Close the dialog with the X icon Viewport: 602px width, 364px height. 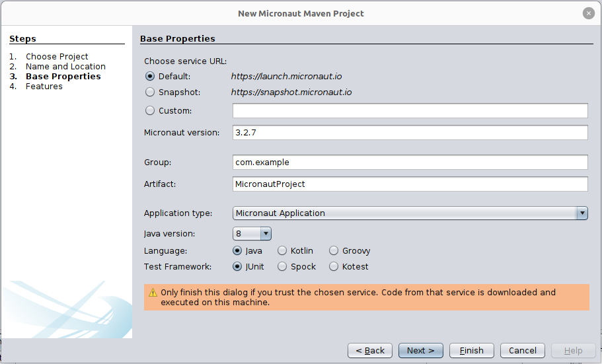tap(588, 13)
